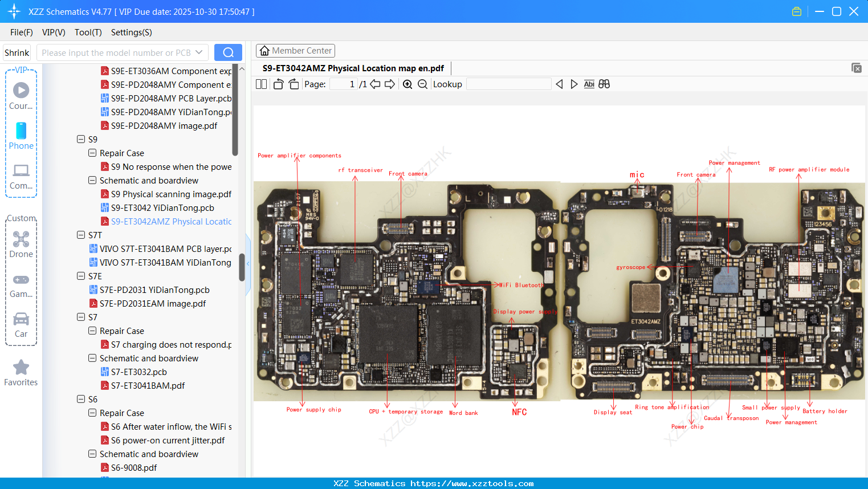Open the model number dropdown arrow

(x=199, y=52)
